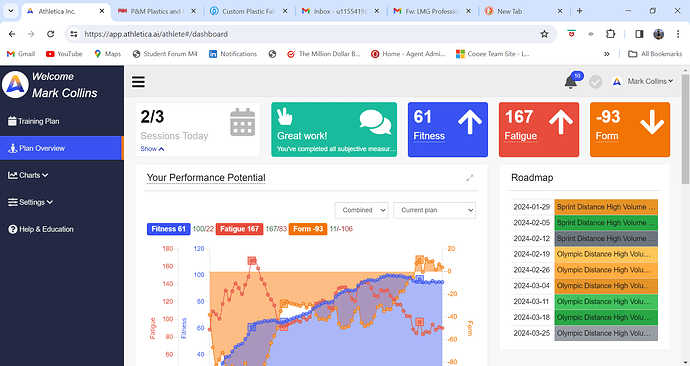Image resolution: width=690 pixels, height=366 pixels.
Task: Click the grey checkmark status icon
Action: coord(595,82)
